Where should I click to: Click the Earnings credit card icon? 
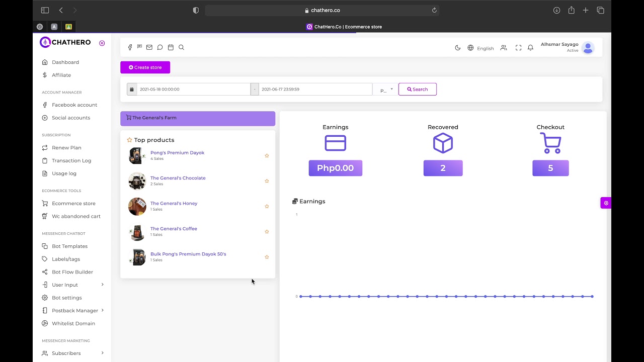click(336, 143)
